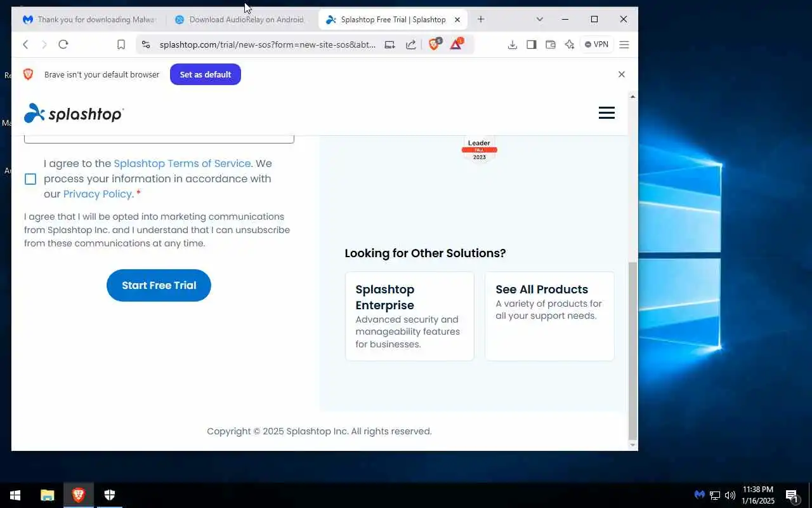Toggle the browser sidebar

coord(532,44)
